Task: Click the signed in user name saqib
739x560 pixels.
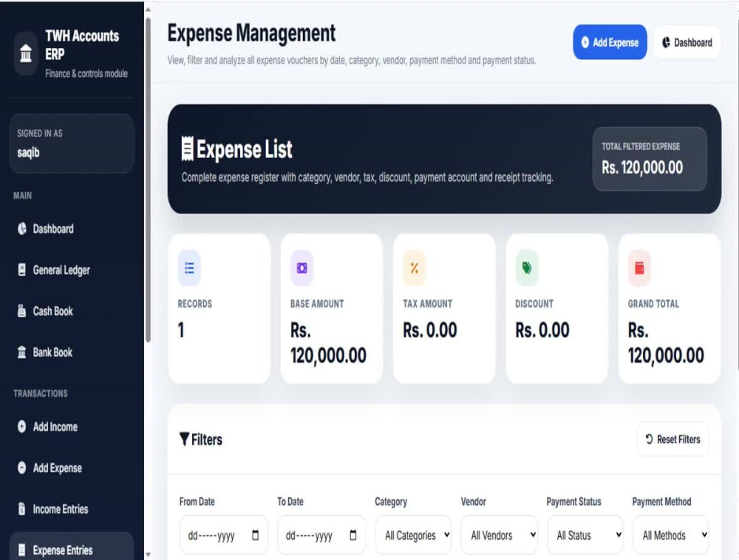Action: point(28,153)
